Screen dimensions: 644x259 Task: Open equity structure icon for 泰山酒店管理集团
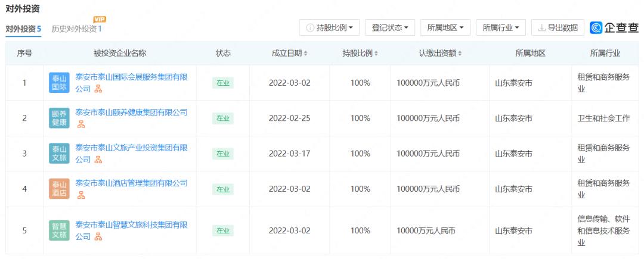point(81,195)
